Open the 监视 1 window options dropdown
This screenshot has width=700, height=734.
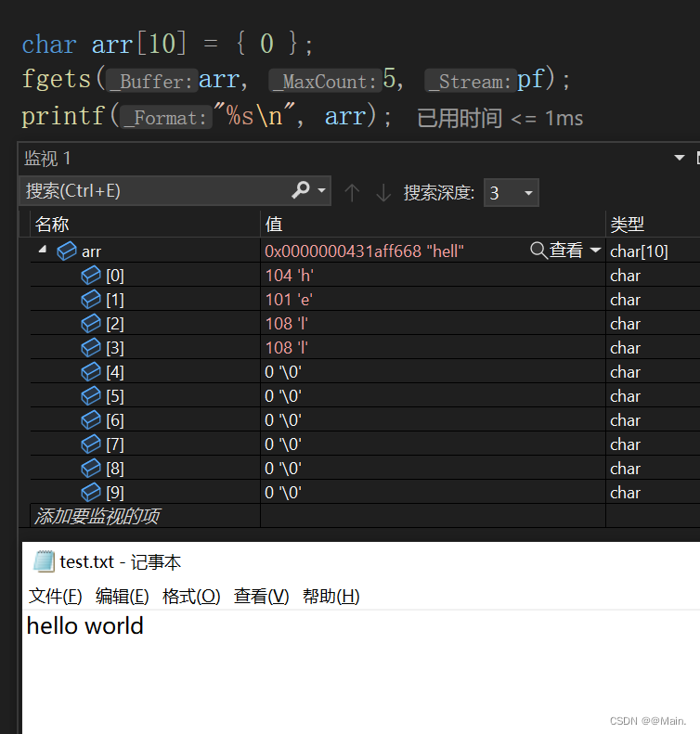(x=680, y=158)
